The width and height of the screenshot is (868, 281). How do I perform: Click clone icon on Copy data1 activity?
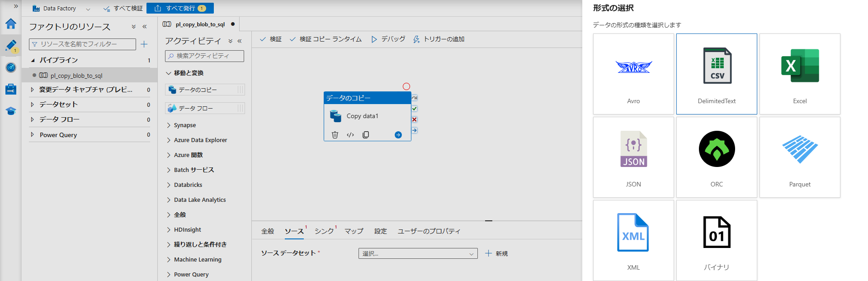click(366, 135)
